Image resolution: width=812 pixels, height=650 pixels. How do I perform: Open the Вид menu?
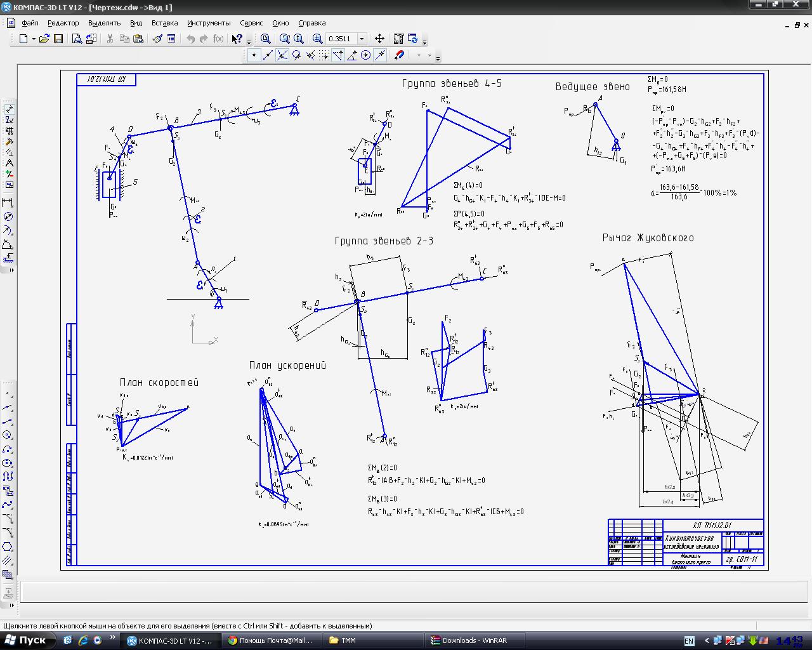(x=136, y=23)
